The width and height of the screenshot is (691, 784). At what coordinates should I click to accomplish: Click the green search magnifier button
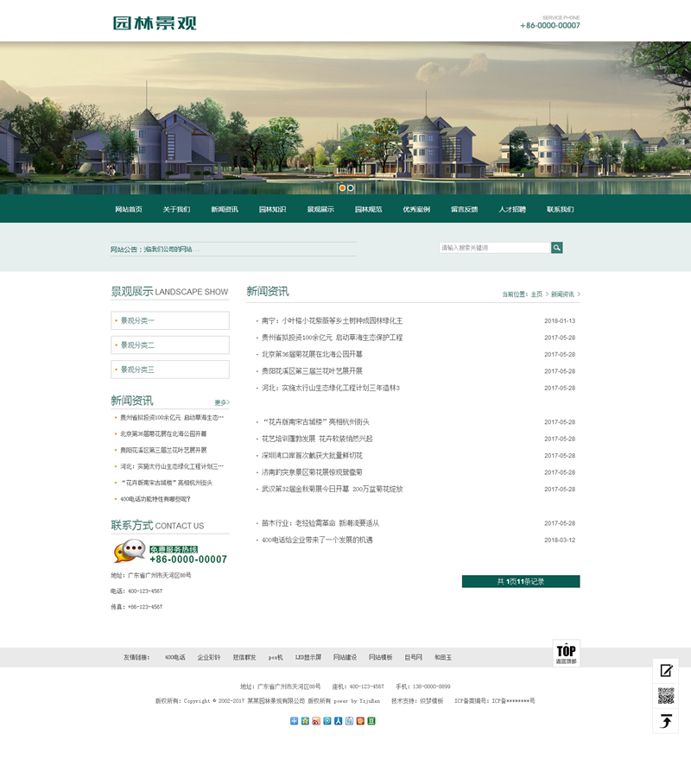[557, 248]
